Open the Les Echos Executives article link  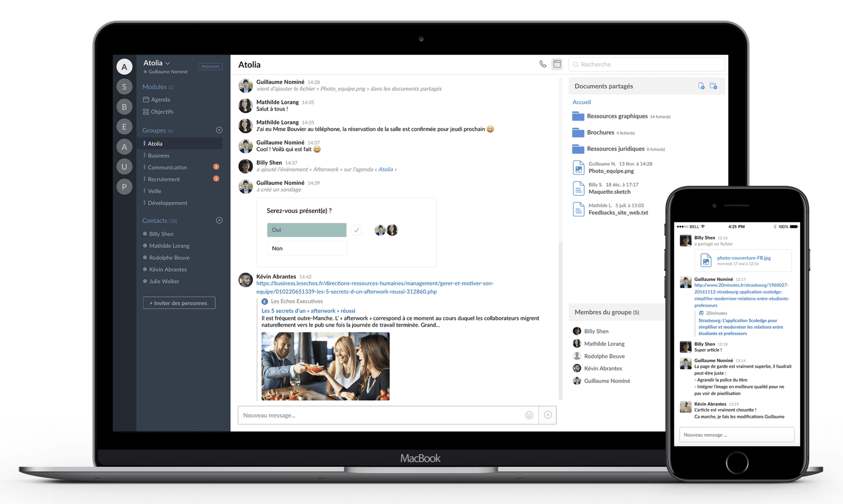309,310
